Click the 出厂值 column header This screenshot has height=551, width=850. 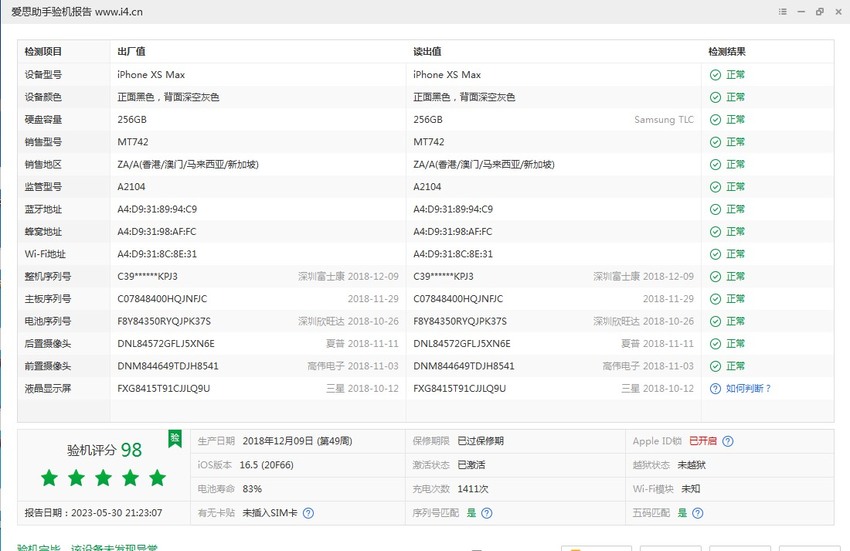point(131,52)
